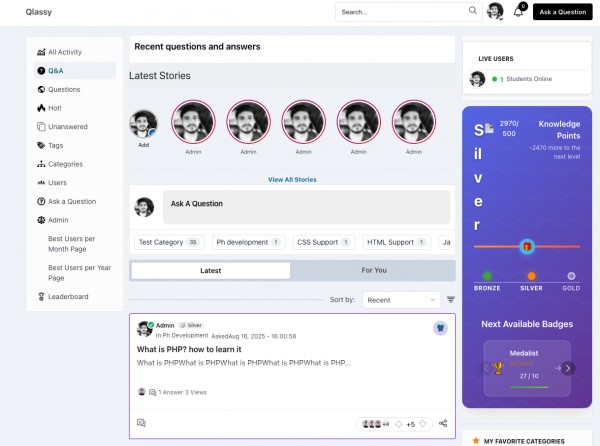This screenshot has width=600, height=446.
Task: Click the black Ask a Question button
Action: tap(562, 12)
